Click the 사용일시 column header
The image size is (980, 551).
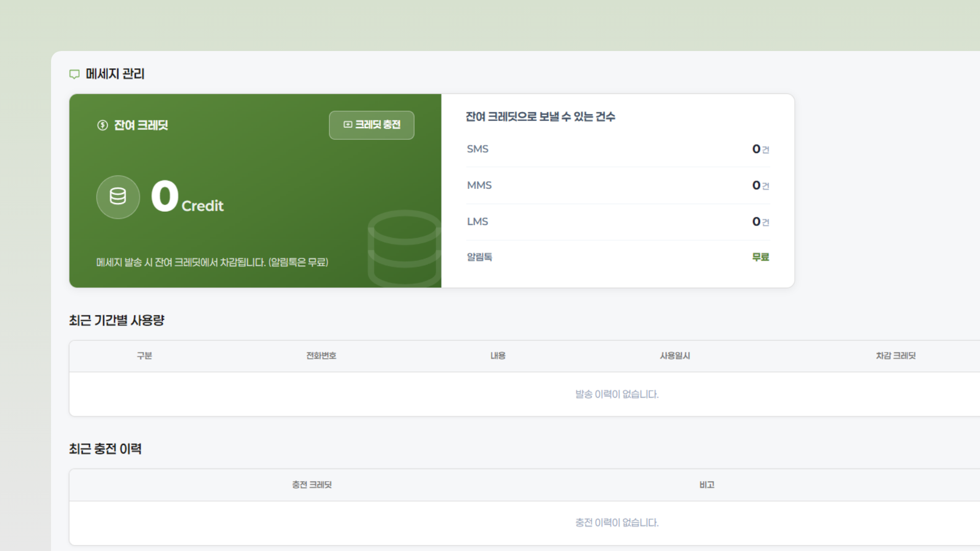coord(675,356)
